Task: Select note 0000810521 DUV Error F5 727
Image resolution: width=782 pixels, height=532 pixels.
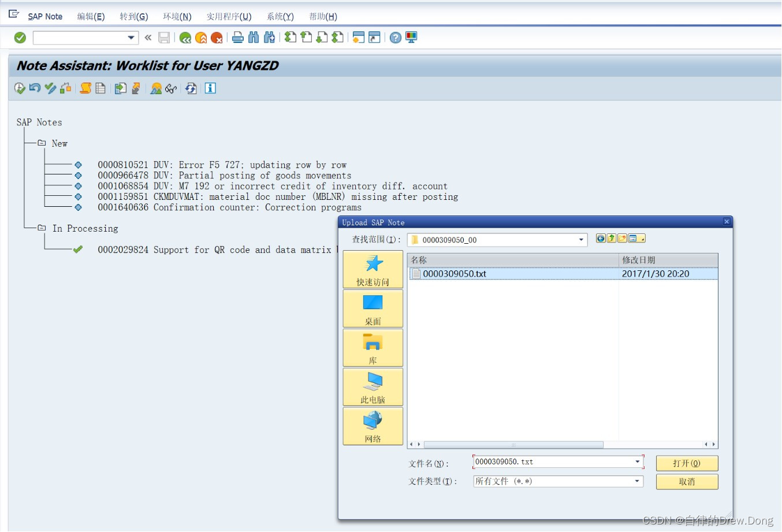Action: [222, 165]
